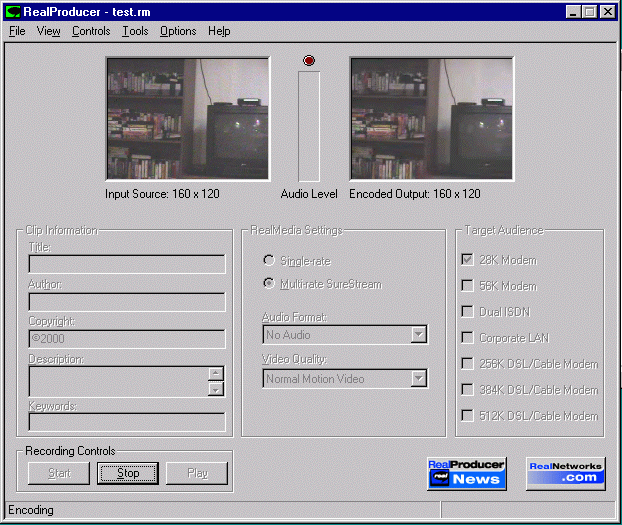This screenshot has height=525, width=622.
Task: Enable the 256K DSL/Cable Modem checkbox
Action: 467,363
